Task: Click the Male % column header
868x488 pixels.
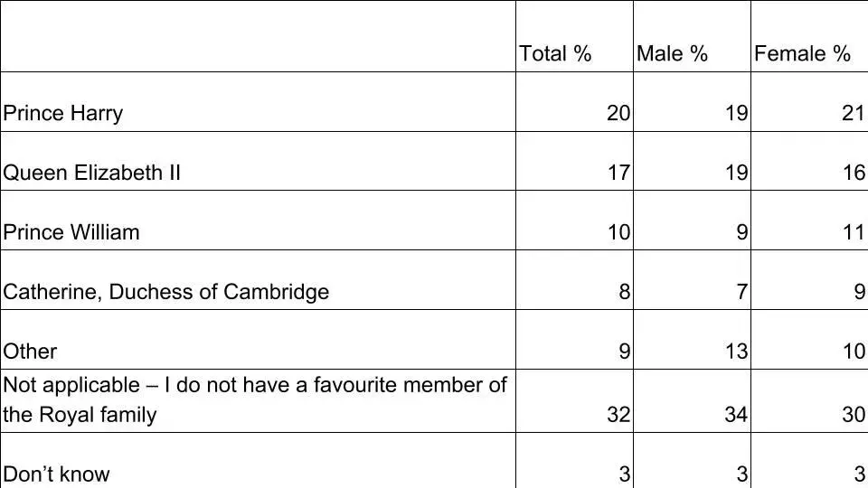Action: coord(672,54)
